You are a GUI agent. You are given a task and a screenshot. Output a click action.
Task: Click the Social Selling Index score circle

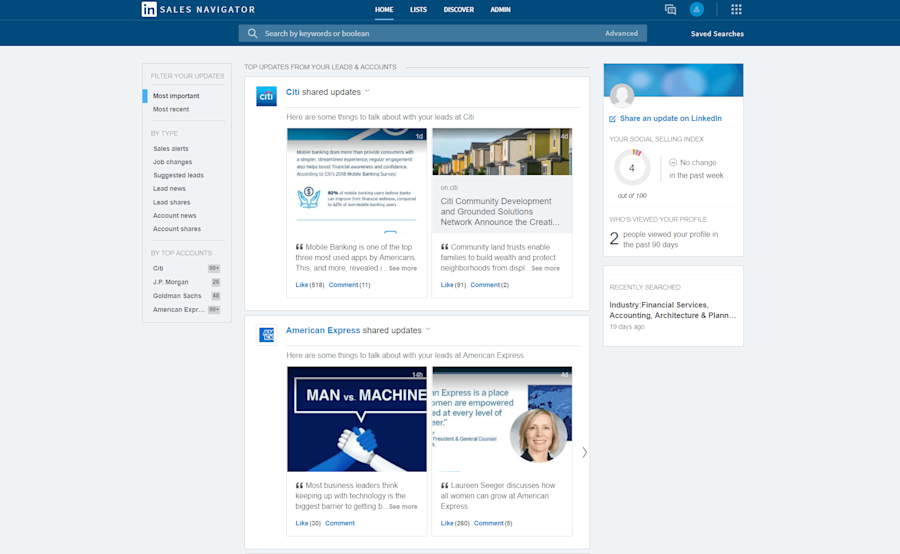632,168
